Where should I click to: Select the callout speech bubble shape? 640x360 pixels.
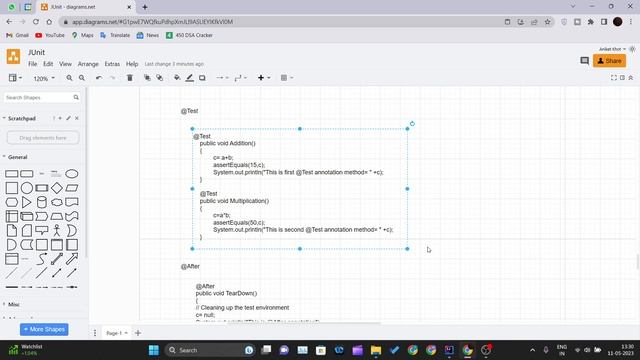(42, 231)
